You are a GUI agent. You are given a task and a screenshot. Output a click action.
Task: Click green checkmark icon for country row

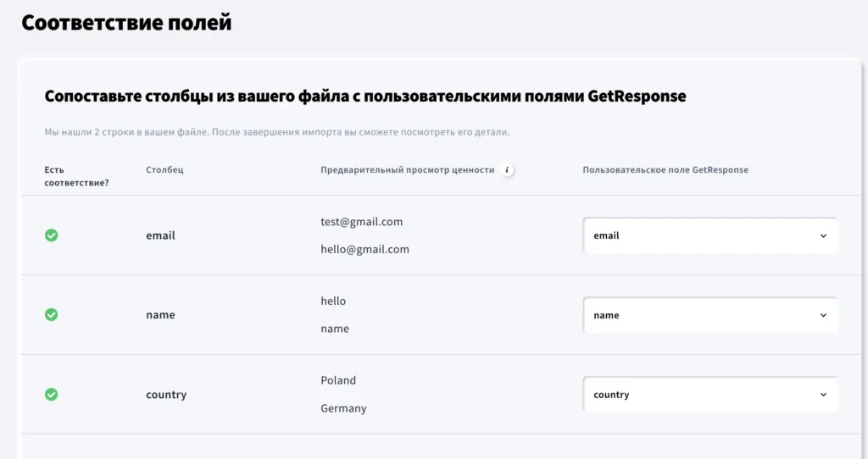coord(52,395)
